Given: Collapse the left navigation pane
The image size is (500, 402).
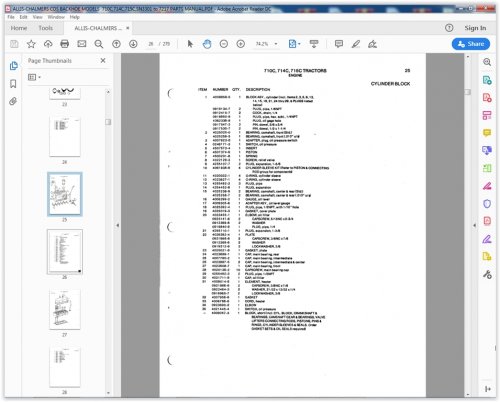Looking at the screenshot, I should tap(117, 226).
